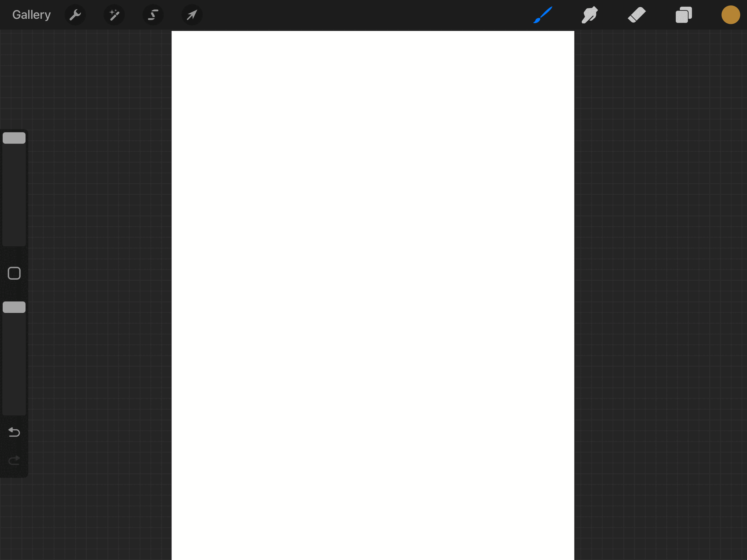Image resolution: width=747 pixels, height=560 pixels.
Task: Open the active color picker circle
Action: click(x=730, y=15)
